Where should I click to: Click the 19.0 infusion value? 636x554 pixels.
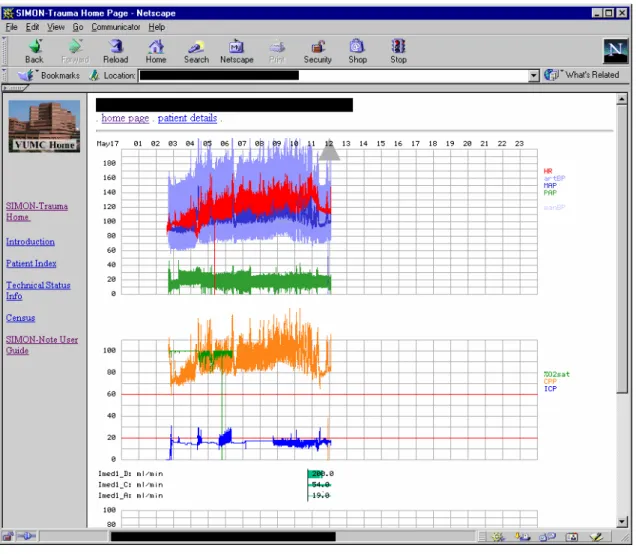320,496
